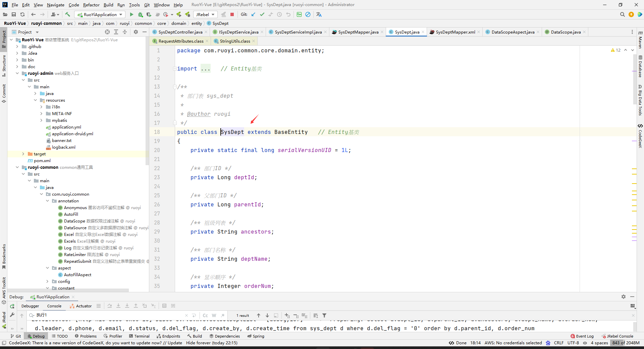Switch to the SysDeptController.java tab

click(x=180, y=32)
